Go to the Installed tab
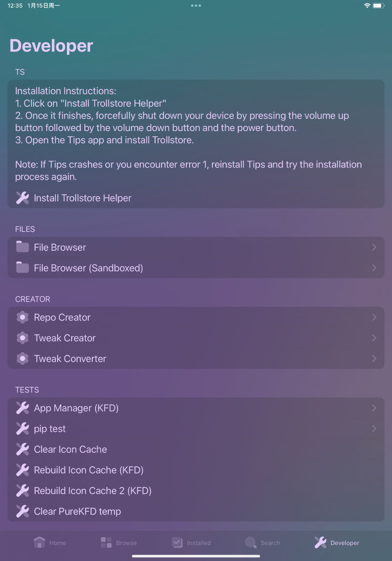Image resolution: width=392 pixels, height=561 pixels. point(191,543)
